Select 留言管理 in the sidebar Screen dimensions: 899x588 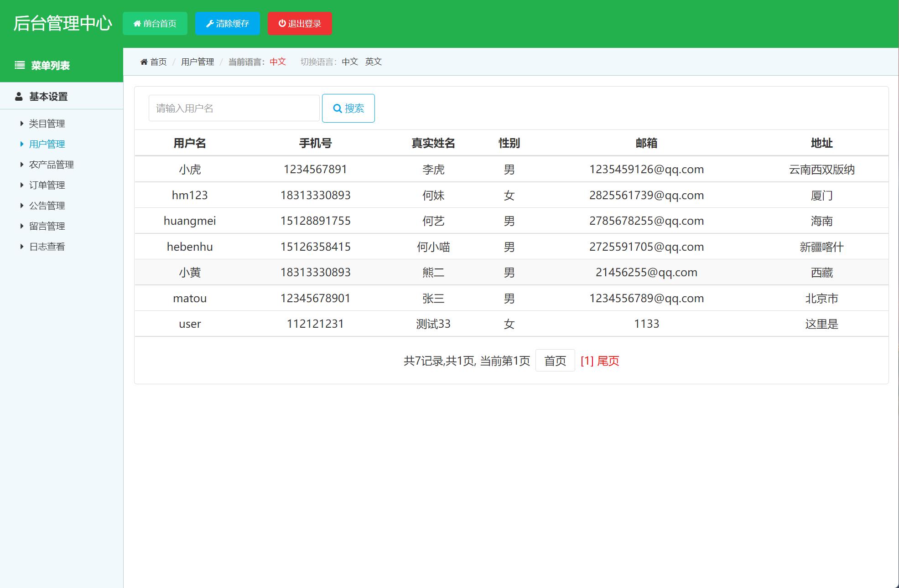point(47,226)
